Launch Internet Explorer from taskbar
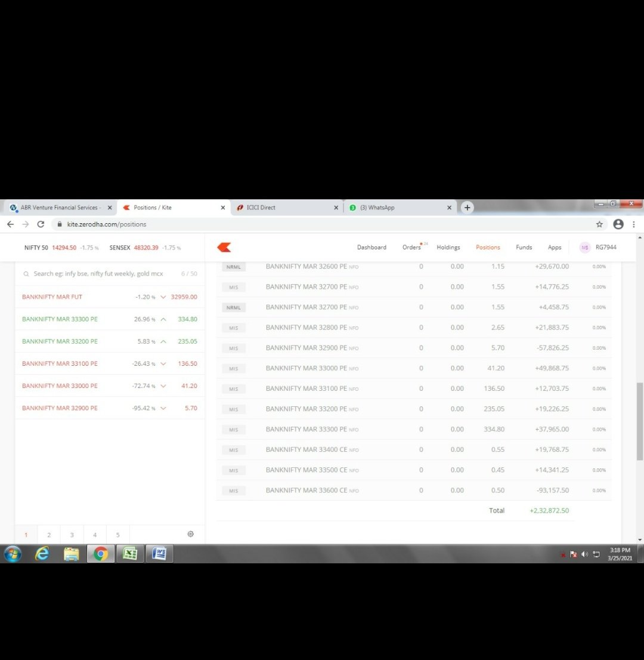 [42, 554]
